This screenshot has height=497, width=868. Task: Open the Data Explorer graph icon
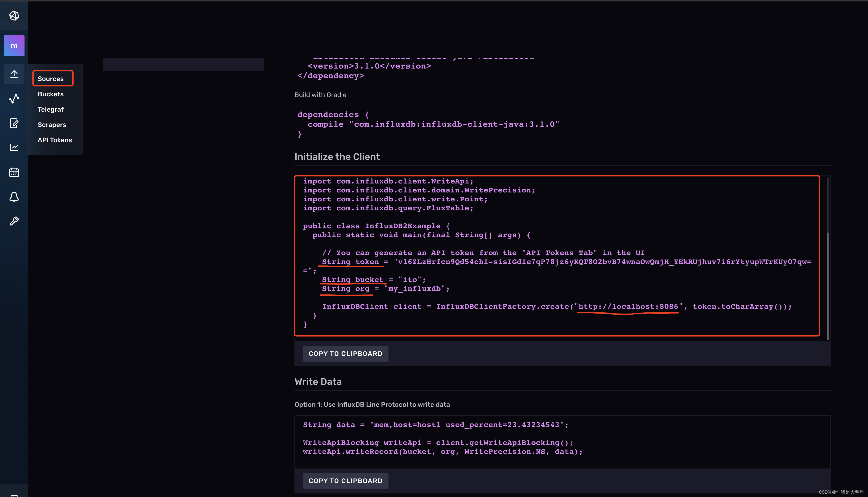14,98
